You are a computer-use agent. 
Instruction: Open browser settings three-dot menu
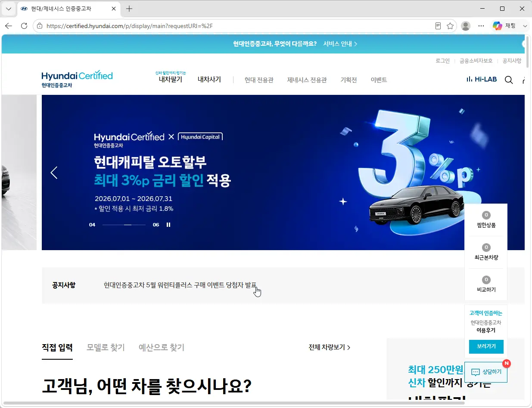pyautogui.click(x=481, y=26)
